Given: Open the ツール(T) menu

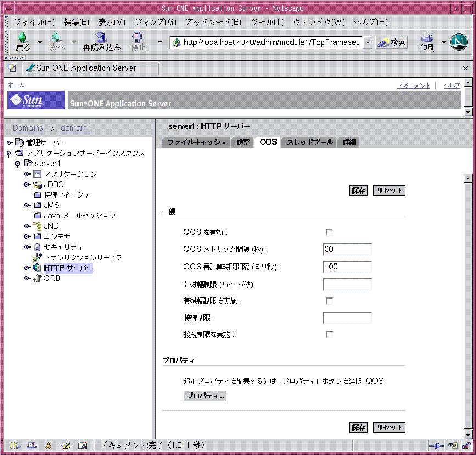Looking at the screenshot, I should click(x=267, y=22).
